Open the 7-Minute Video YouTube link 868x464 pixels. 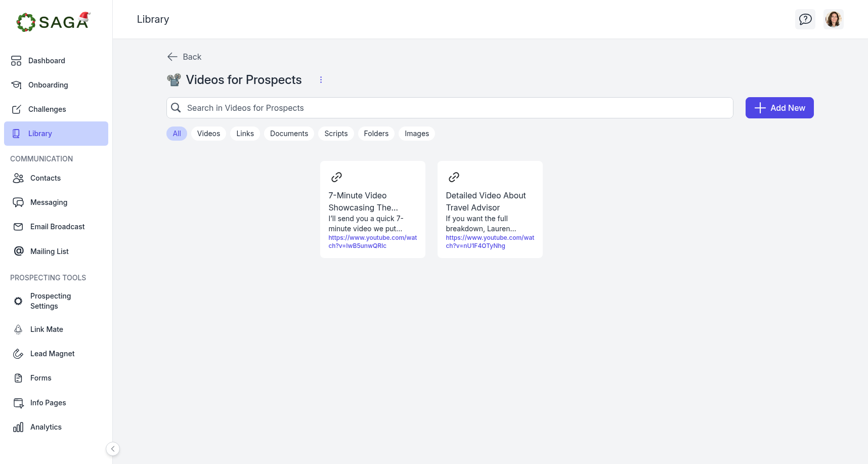click(x=372, y=242)
